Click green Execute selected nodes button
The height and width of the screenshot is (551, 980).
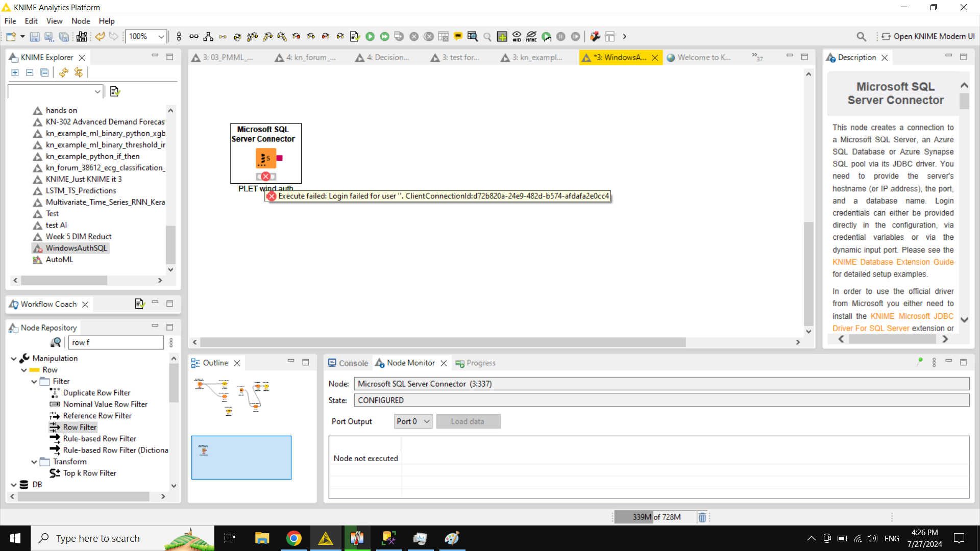click(370, 36)
